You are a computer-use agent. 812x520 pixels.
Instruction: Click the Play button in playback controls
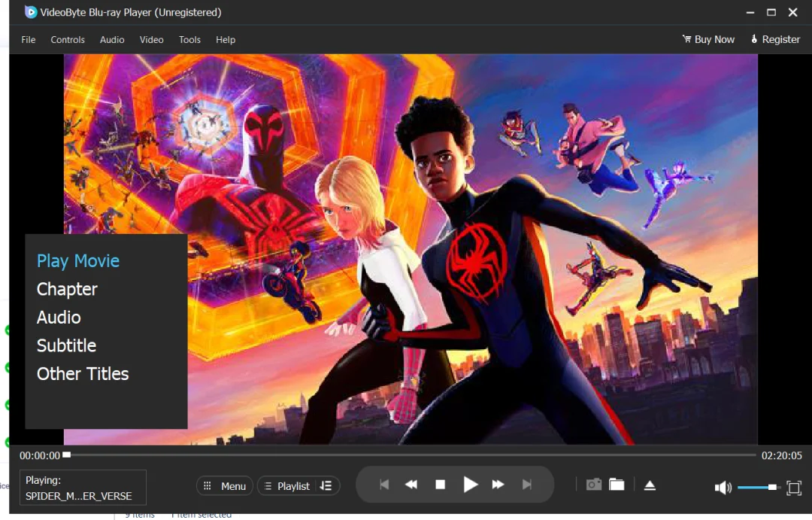pos(470,485)
